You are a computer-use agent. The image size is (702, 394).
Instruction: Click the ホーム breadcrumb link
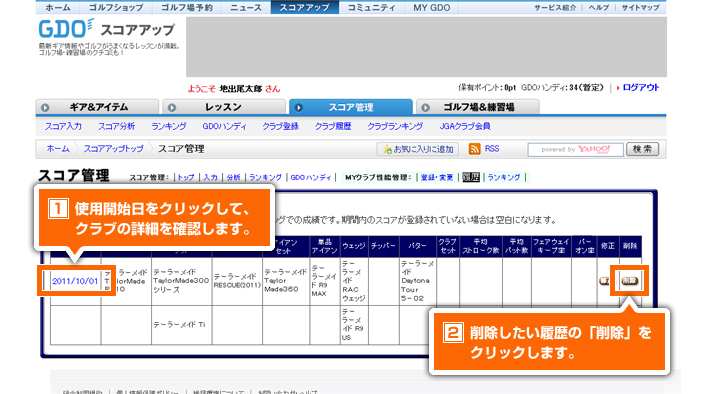(x=58, y=149)
